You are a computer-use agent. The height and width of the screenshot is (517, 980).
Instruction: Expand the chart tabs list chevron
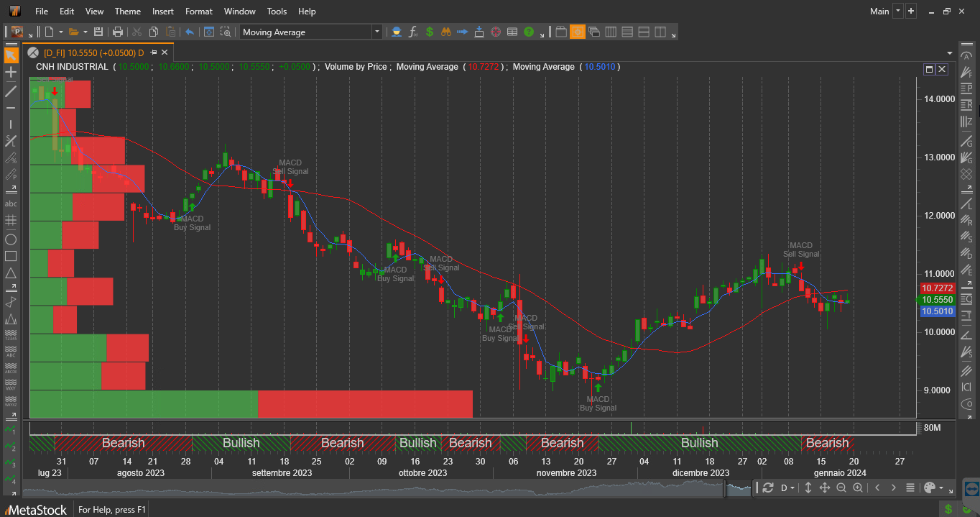(x=948, y=52)
